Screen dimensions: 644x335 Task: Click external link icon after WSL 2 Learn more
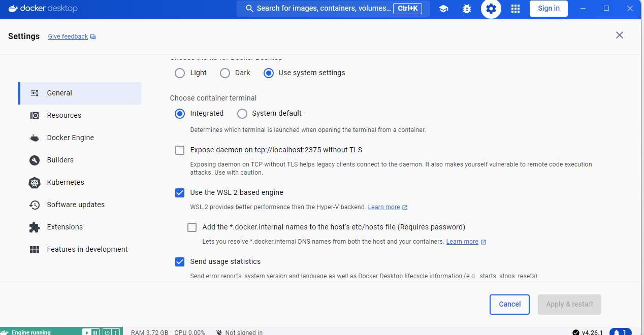pos(405,208)
